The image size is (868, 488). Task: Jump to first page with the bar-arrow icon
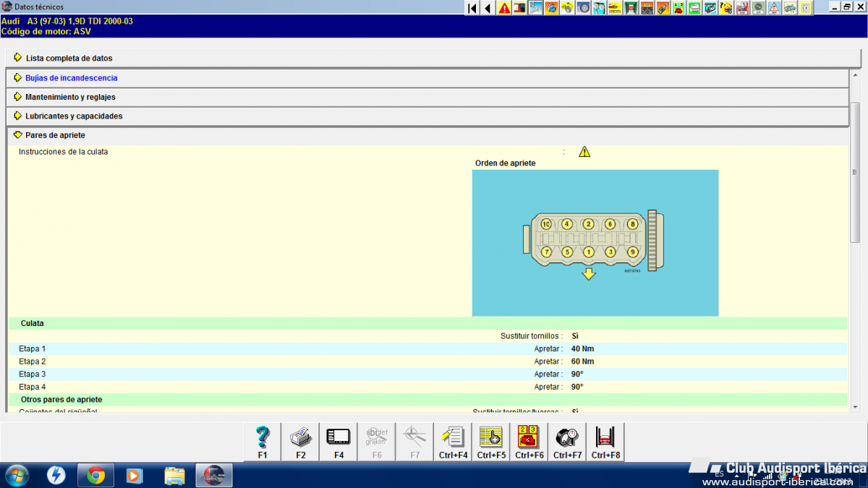(472, 8)
